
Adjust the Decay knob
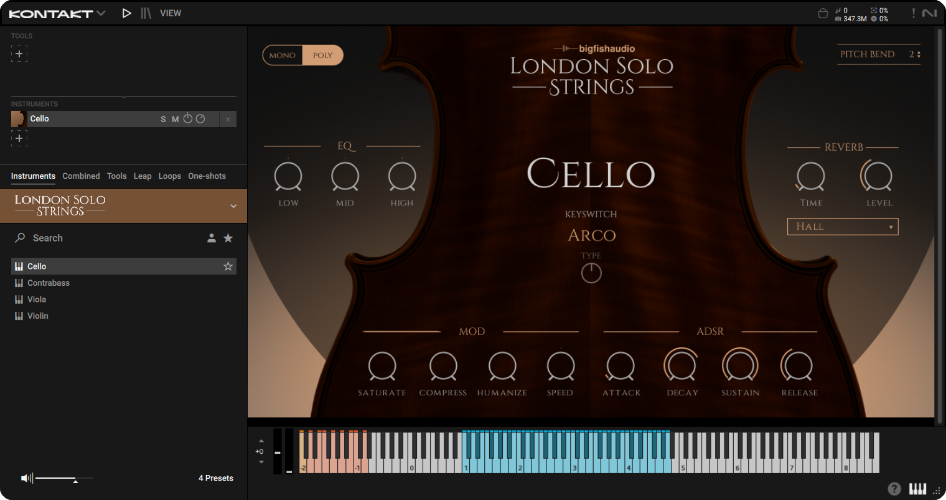[681, 366]
